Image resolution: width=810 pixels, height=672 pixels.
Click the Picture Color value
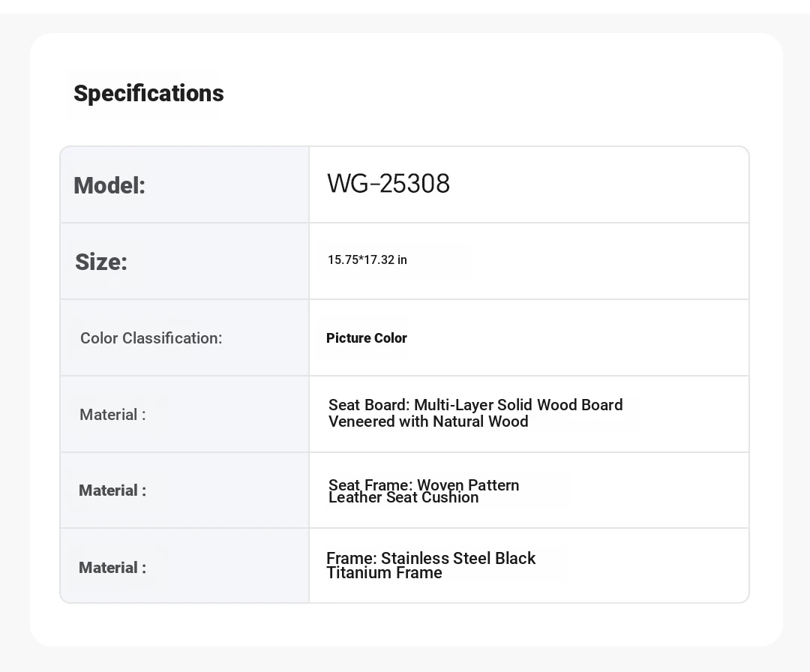click(366, 337)
